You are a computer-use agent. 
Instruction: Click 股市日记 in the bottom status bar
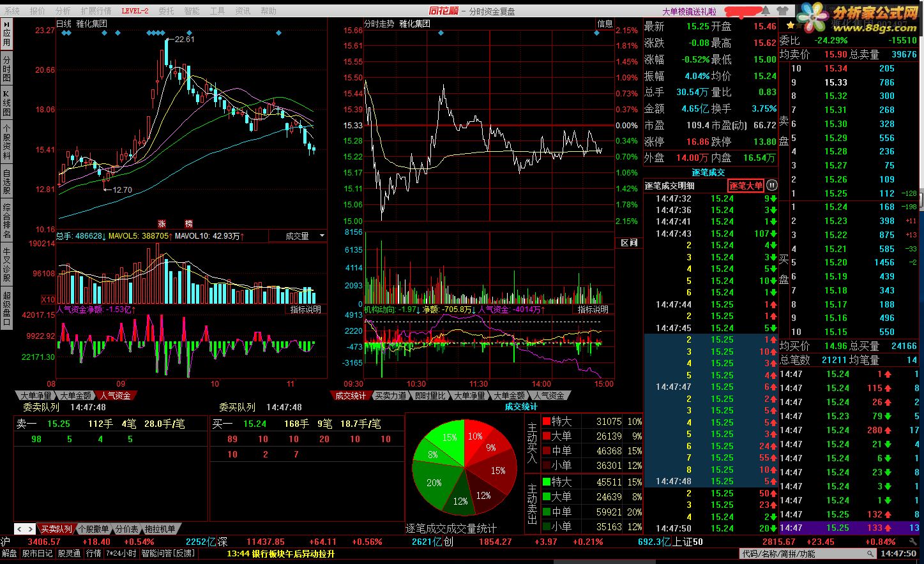coord(38,554)
